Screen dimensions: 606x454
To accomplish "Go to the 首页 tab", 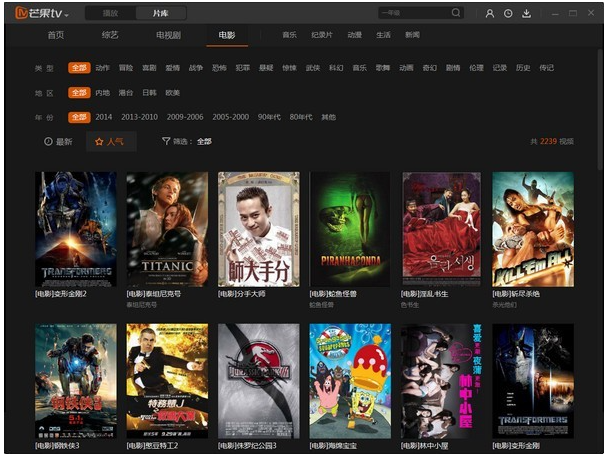I will click(x=56, y=35).
